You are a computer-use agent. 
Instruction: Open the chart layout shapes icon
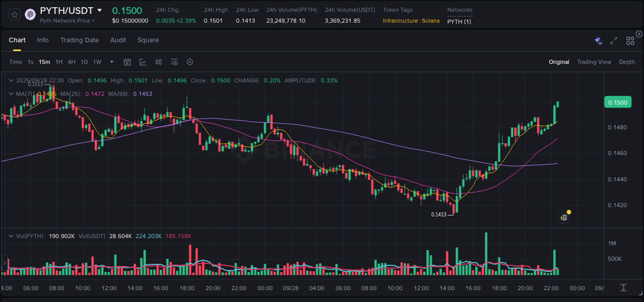point(630,40)
